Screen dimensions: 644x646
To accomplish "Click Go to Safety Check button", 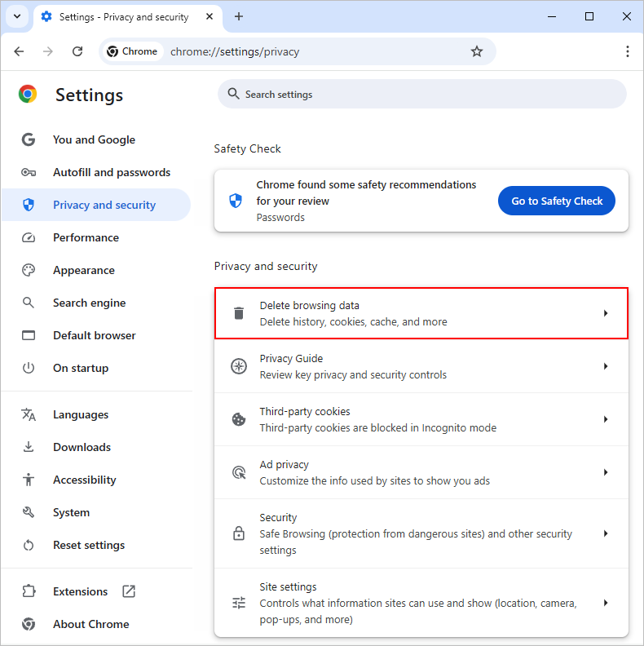I will coord(557,201).
